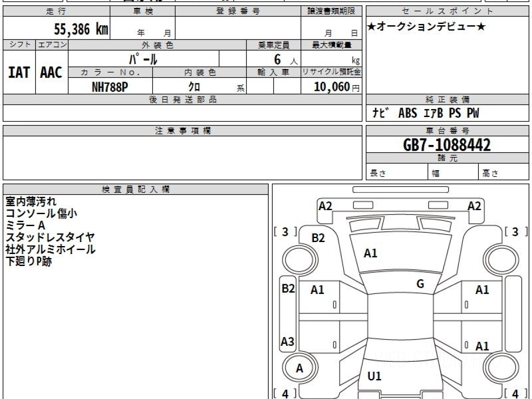Viewport: 532px width, 399px height.
Task: Click the [ 3 ] tire rating on the left
Action: pos(285,232)
